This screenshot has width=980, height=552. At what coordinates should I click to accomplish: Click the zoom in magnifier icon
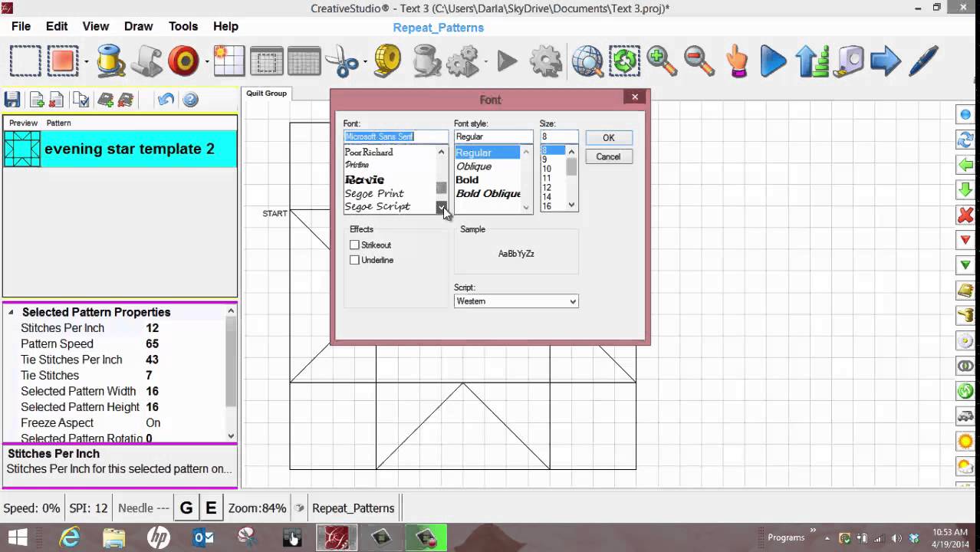[661, 61]
